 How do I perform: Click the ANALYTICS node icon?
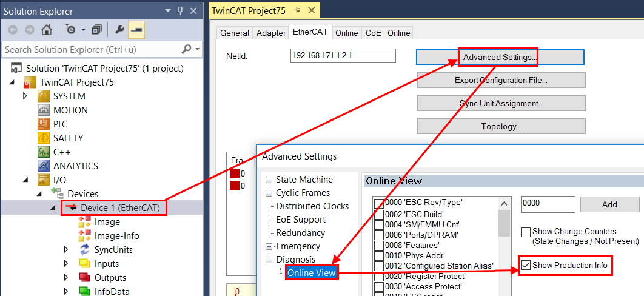45,166
